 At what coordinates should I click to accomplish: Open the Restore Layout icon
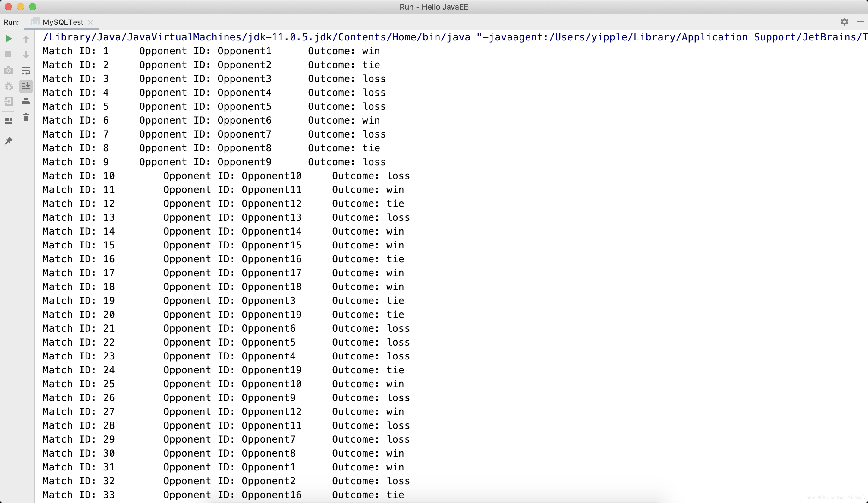point(9,121)
